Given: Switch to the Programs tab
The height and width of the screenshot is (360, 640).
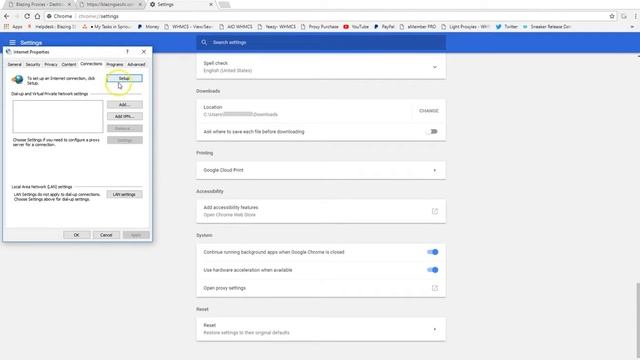Looking at the screenshot, I should click(115, 64).
